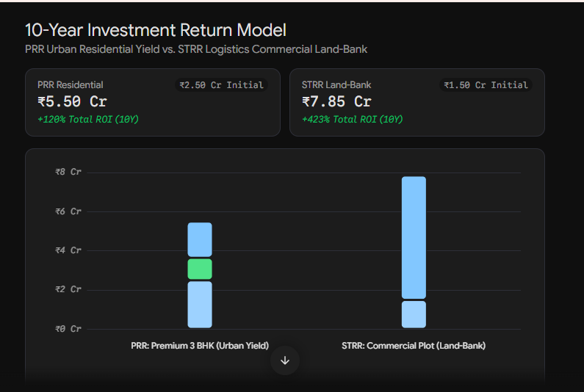This screenshot has width=584, height=392.
Task: Click the STRR Land-Bank card title
Action: coord(336,85)
